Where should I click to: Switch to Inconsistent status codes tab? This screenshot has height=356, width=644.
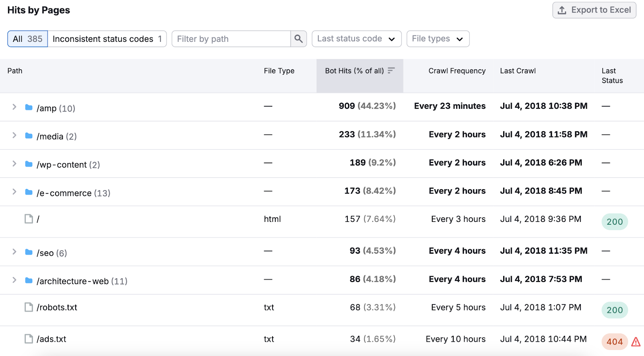[x=107, y=39]
